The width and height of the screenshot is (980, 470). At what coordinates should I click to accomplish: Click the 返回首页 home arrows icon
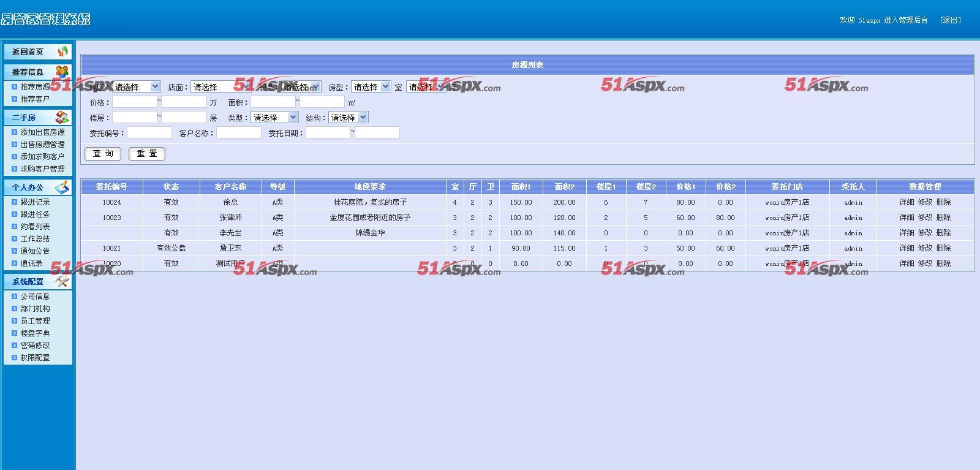tap(62, 51)
